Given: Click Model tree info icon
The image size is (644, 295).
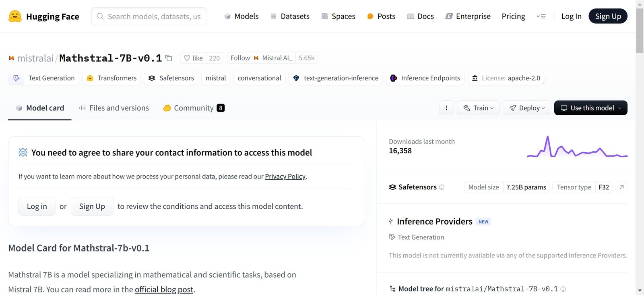Looking at the screenshot, I should pos(563,289).
